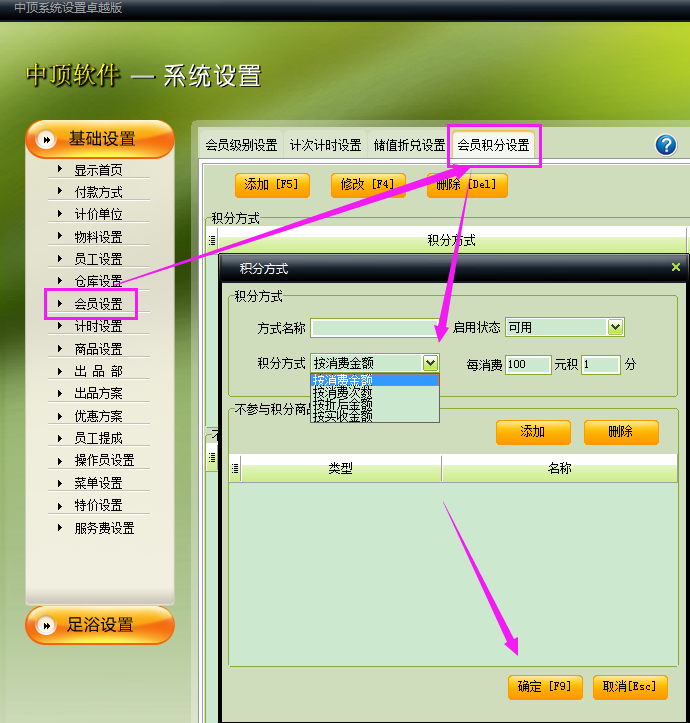Click grid selector icon in 类型 table header
The height and width of the screenshot is (723, 690).
coord(235,468)
